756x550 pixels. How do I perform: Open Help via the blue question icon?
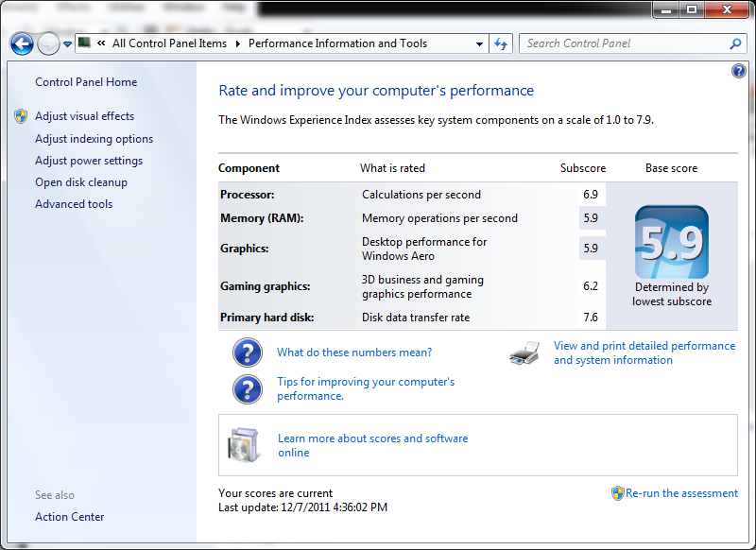(738, 71)
